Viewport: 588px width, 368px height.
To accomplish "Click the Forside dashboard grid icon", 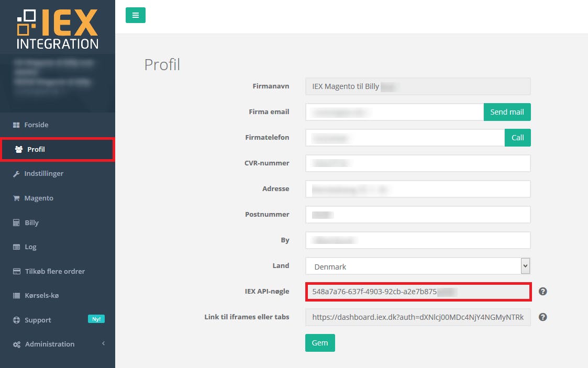I will click(x=16, y=125).
